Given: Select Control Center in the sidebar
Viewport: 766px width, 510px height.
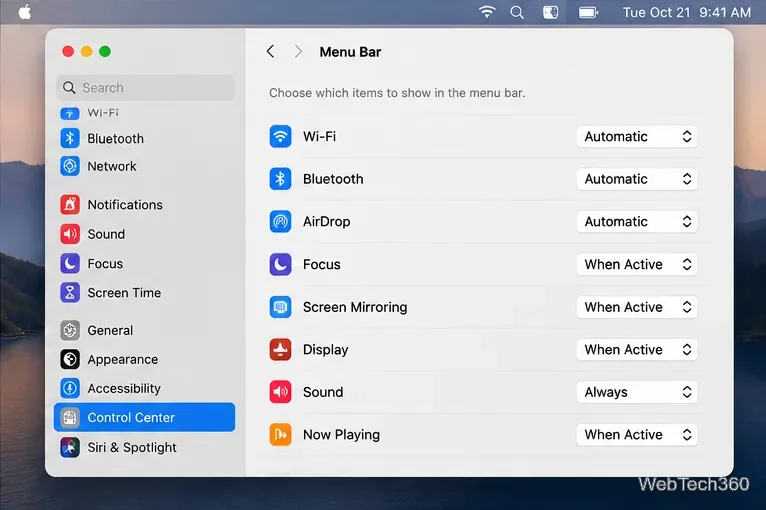Looking at the screenshot, I should (145, 417).
